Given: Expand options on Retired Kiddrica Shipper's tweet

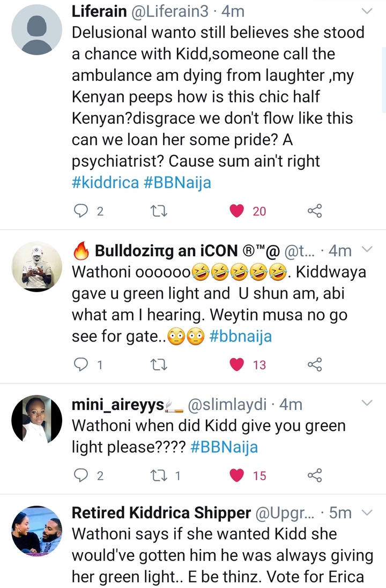Looking at the screenshot, I should (367, 513).
